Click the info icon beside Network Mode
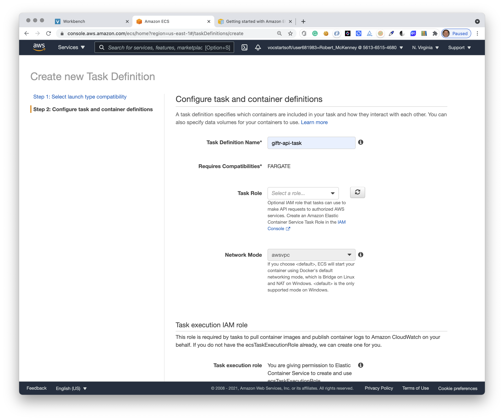 click(x=361, y=255)
